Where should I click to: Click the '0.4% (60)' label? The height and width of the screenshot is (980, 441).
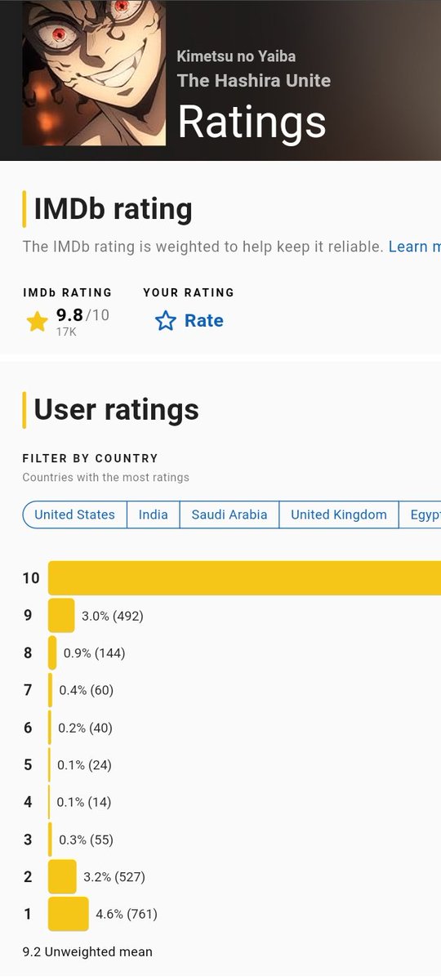(x=87, y=690)
